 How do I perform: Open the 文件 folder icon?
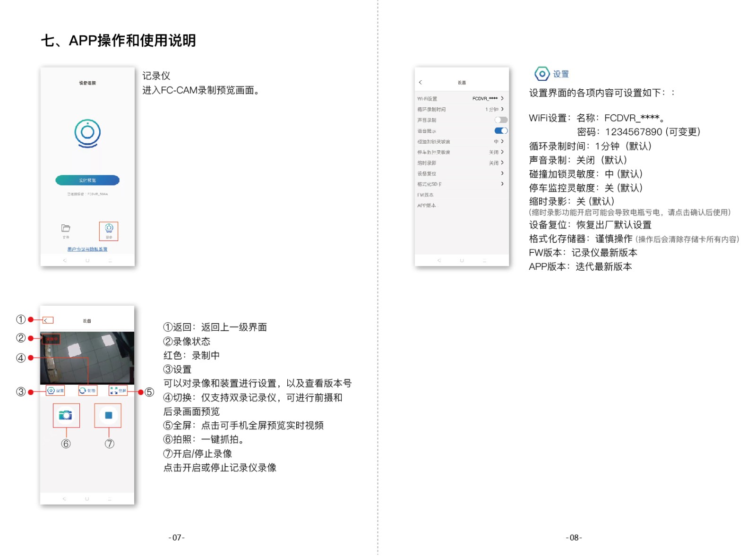click(66, 229)
